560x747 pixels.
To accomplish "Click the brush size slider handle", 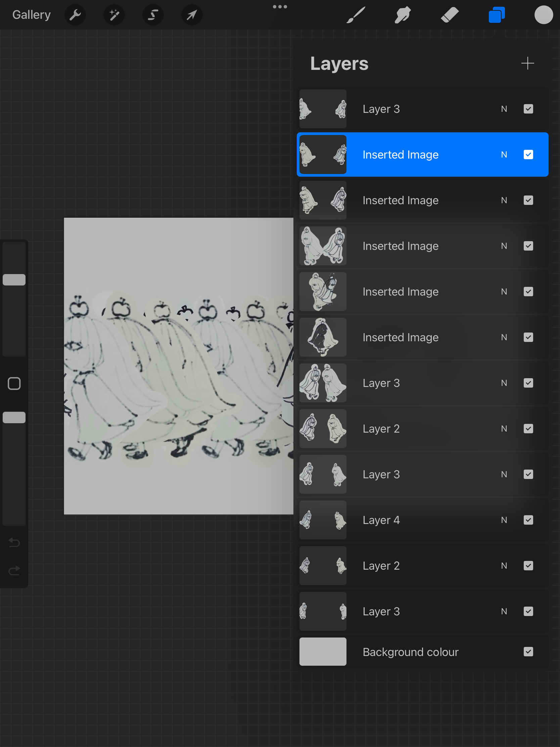I will pos(14,279).
